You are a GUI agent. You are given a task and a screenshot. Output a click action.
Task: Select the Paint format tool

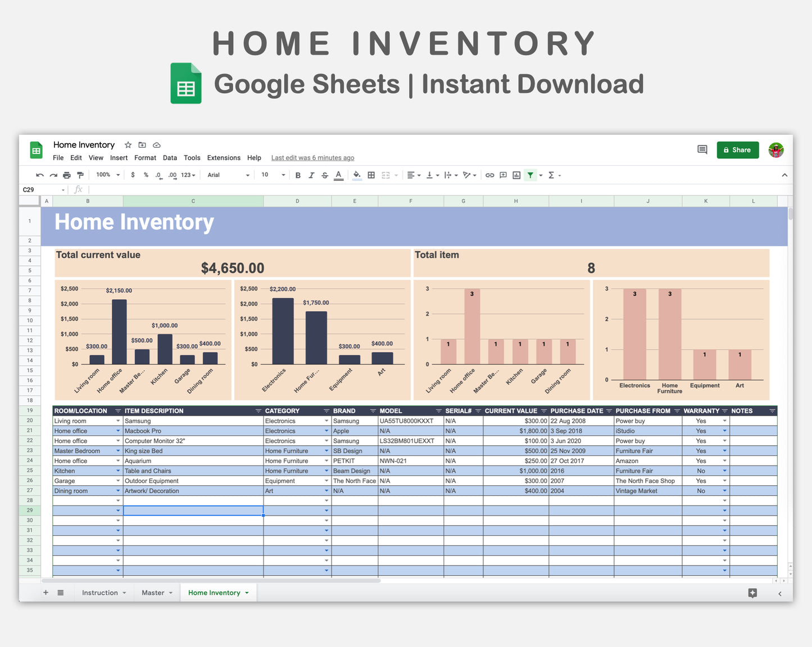pos(80,175)
